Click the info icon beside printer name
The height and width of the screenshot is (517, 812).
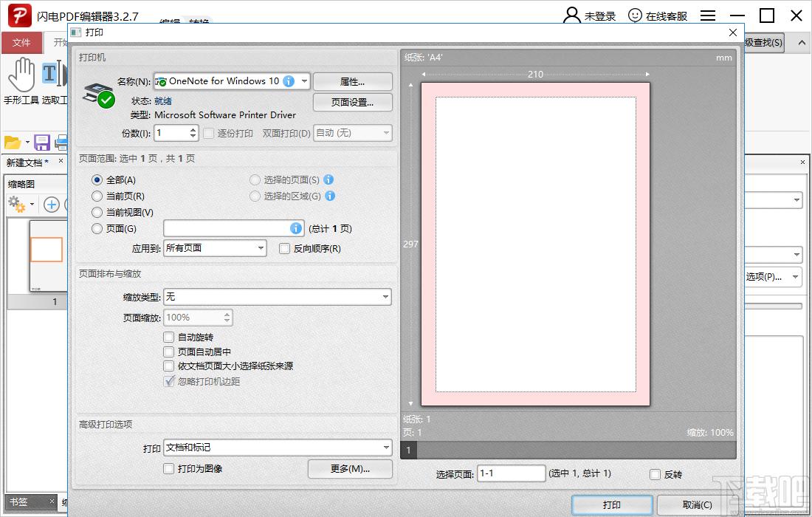pyautogui.click(x=289, y=81)
